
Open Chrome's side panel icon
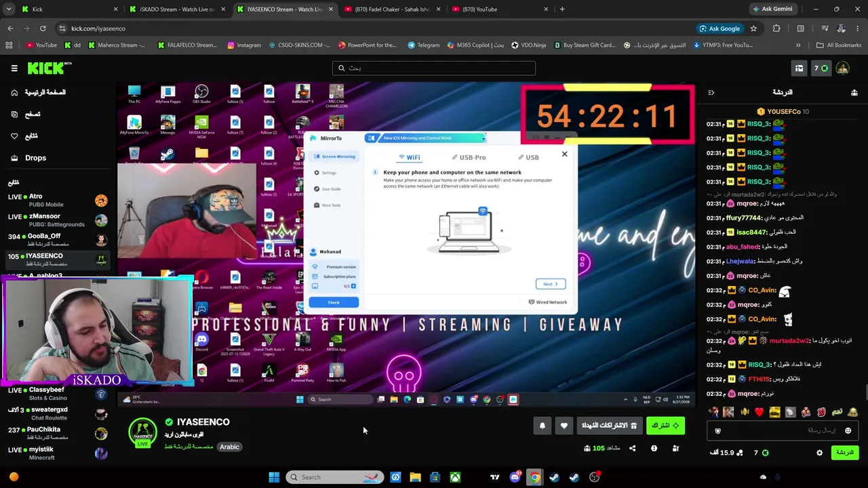click(801, 28)
